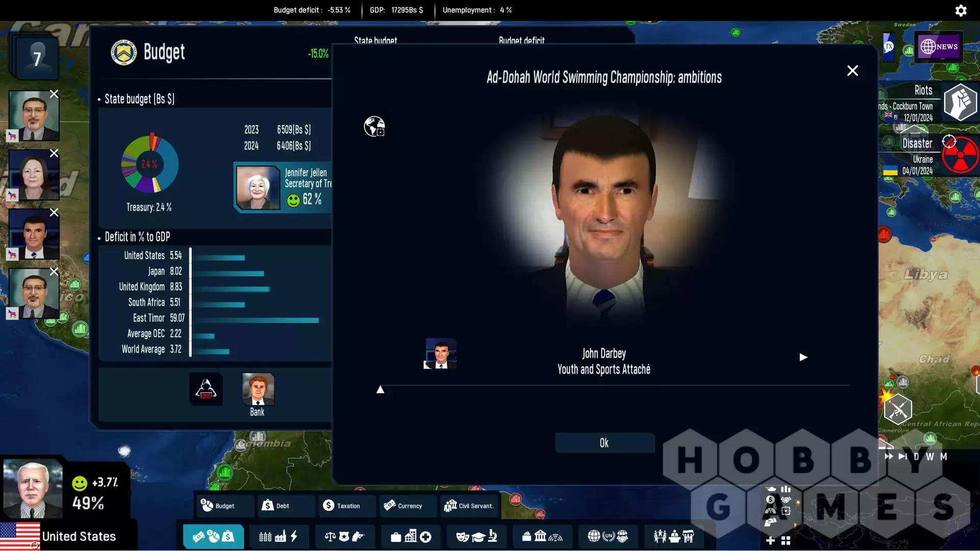Open the culture and education category
The width and height of the screenshot is (980, 551).
pos(476,536)
